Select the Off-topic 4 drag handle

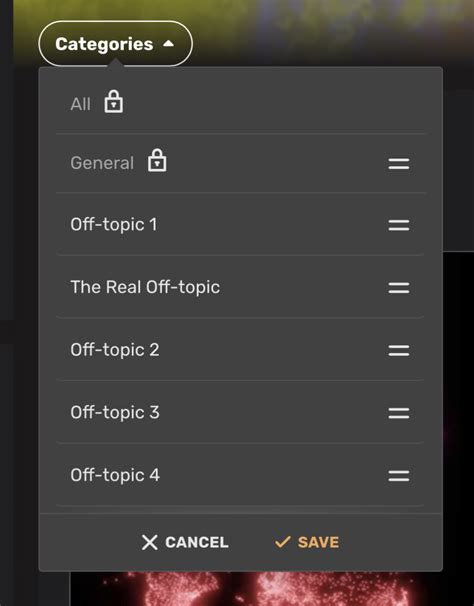399,476
